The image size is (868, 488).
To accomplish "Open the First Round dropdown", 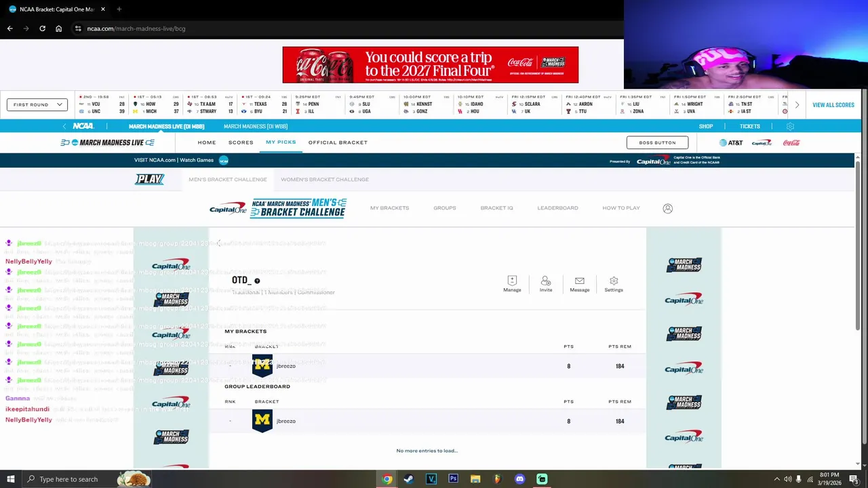I will click(37, 104).
